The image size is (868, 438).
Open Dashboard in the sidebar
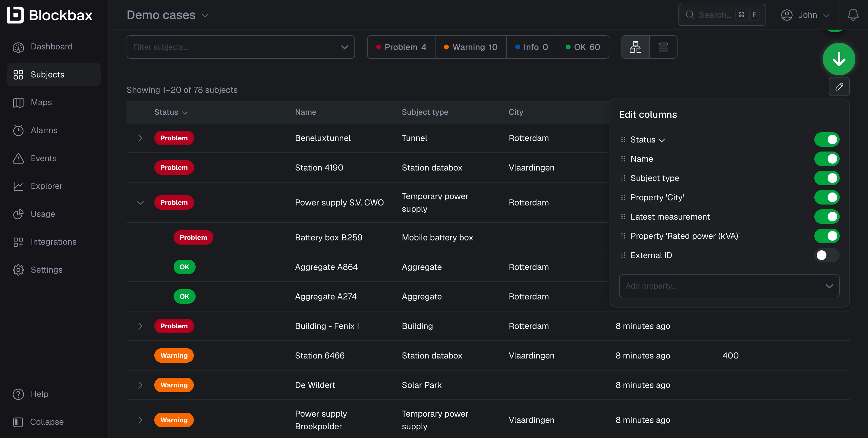coord(54,46)
